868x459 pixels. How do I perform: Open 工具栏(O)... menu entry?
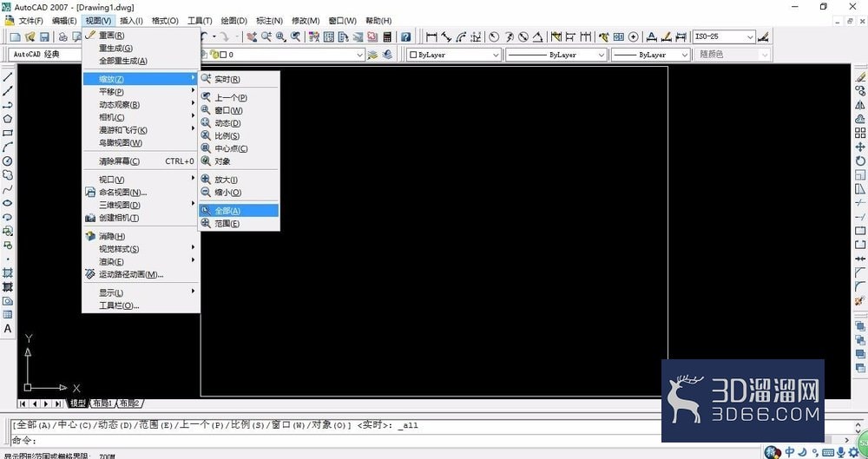click(141, 305)
